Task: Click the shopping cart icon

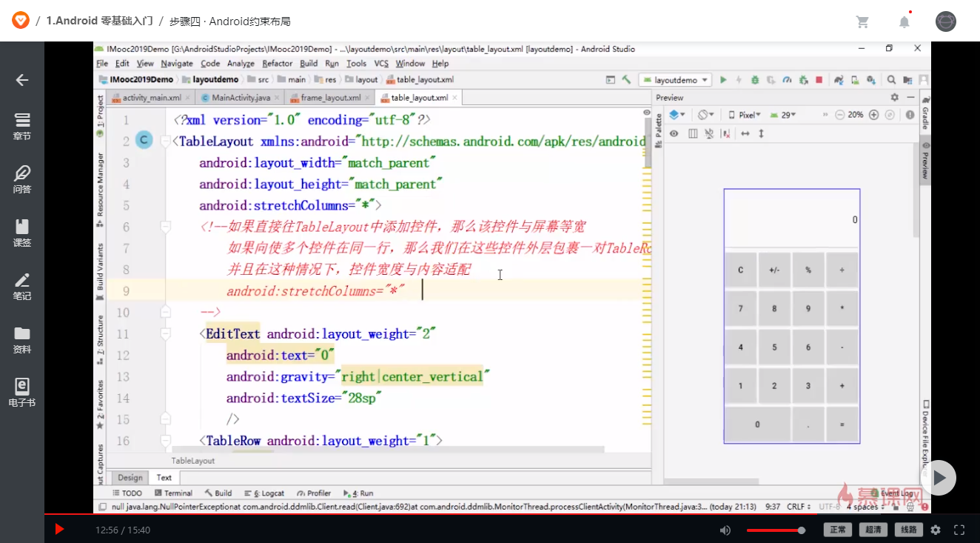Action: coord(862,21)
